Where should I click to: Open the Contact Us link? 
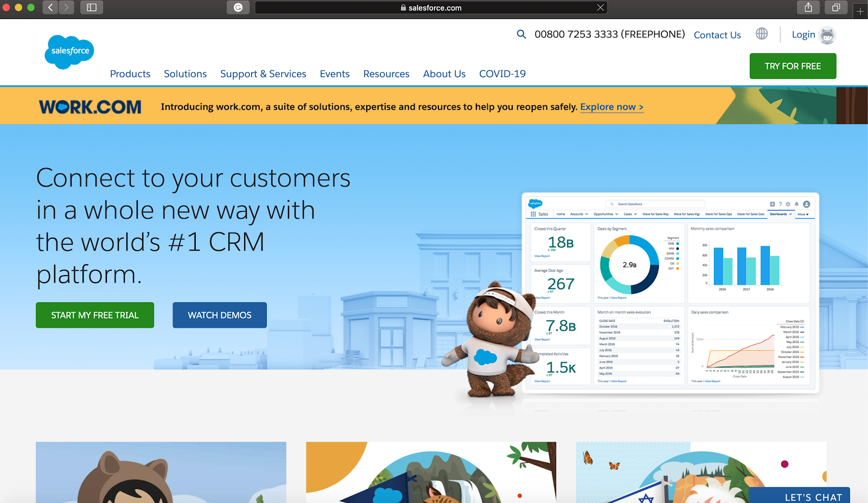point(717,35)
